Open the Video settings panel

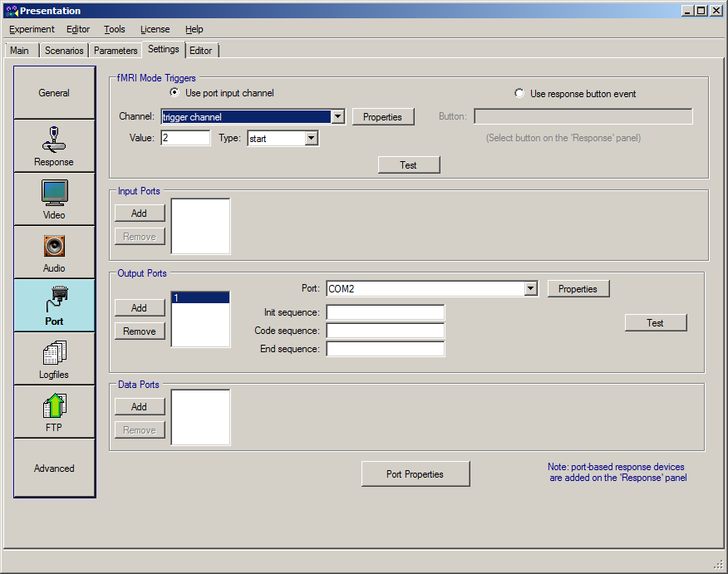pyautogui.click(x=54, y=199)
